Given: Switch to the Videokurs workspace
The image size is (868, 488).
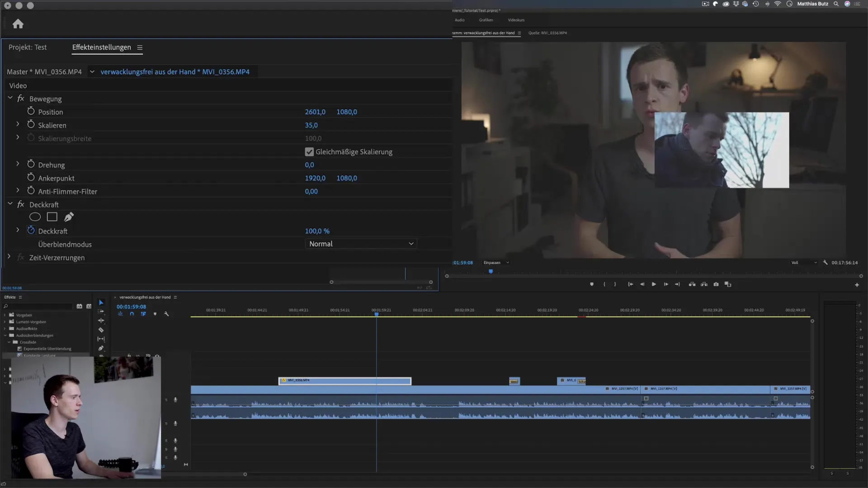Looking at the screenshot, I should [516, 20].
